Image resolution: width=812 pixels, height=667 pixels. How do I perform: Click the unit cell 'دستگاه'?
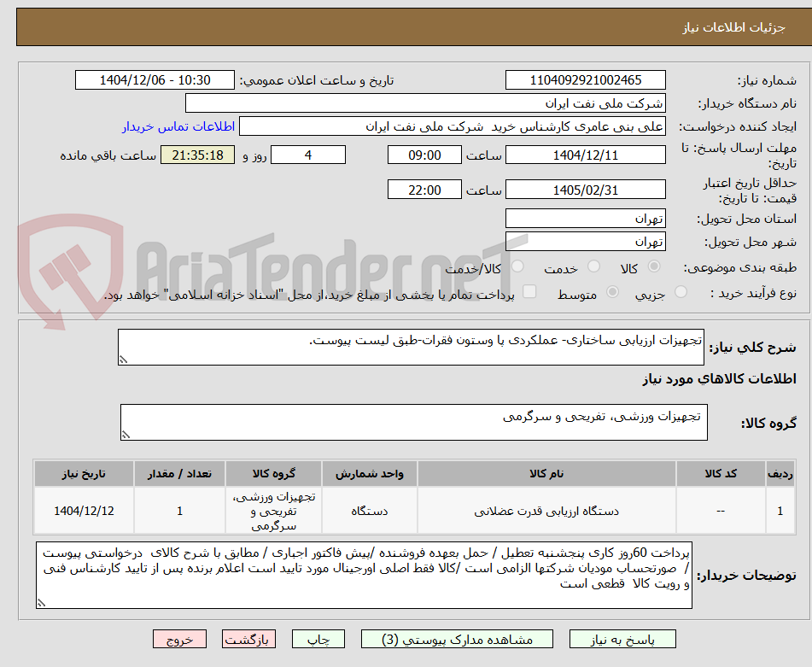(369, 511)
